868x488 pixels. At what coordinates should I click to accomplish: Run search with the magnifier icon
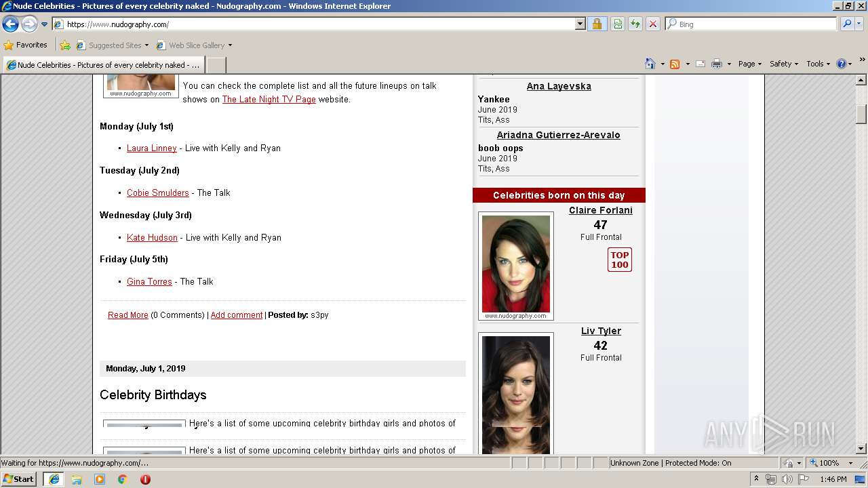click(x=847, y=24)
